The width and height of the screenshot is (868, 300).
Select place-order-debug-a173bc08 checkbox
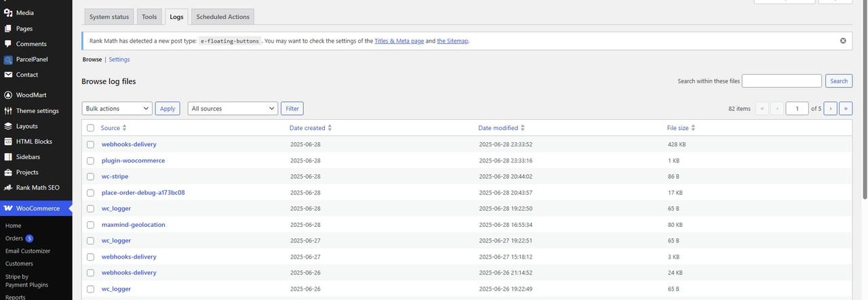[91, 193]
